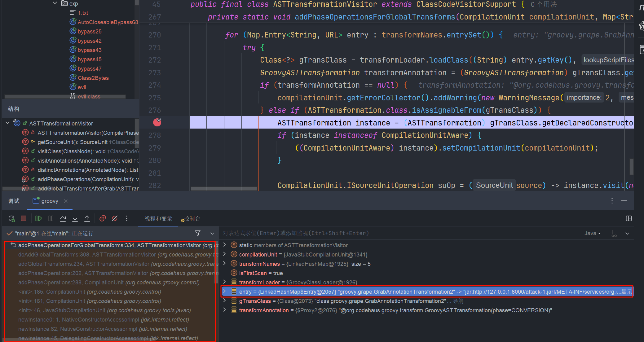This screenshot has width=644, height=342.
Task: Collapse ASTTransformationVisitor in the structure tree
Action: tap(7, 123)
